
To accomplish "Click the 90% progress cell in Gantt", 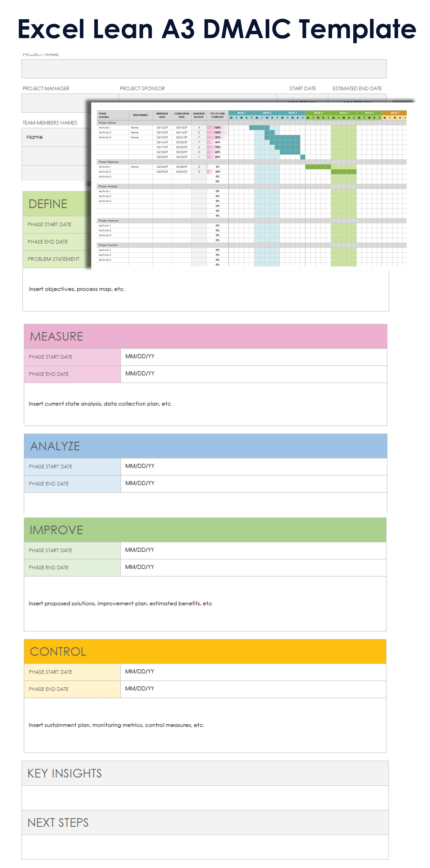I will [x=217, y=138].
